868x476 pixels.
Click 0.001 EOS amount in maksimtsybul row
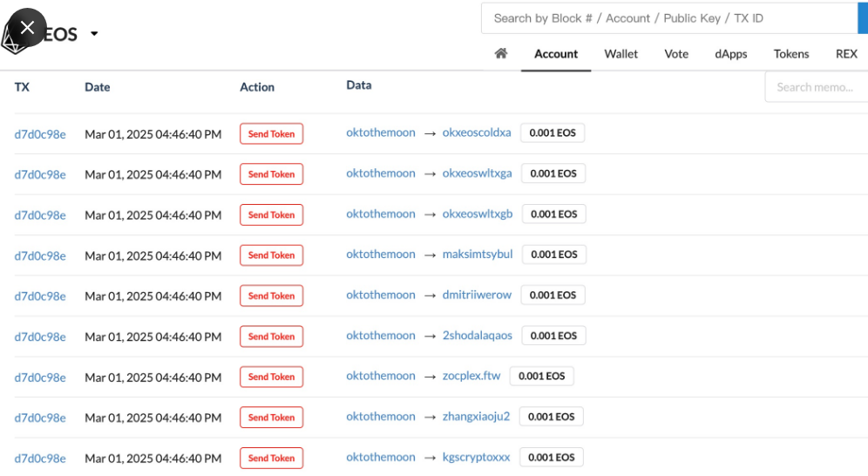554,255
